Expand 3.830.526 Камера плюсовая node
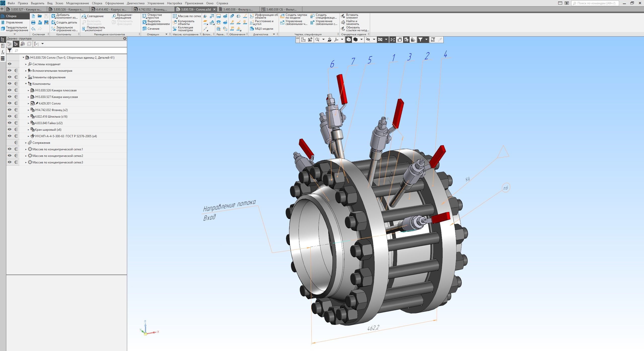This screenshot has height=351, width=644. 28,90
